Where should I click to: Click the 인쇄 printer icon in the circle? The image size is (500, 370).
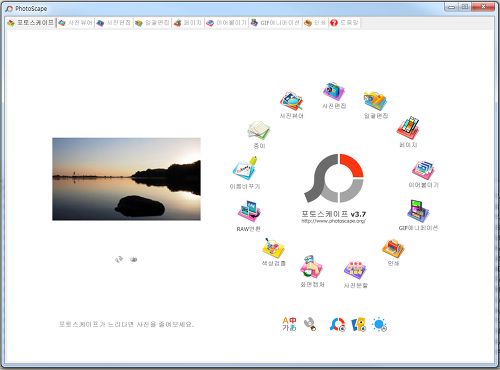coord(393,249)
